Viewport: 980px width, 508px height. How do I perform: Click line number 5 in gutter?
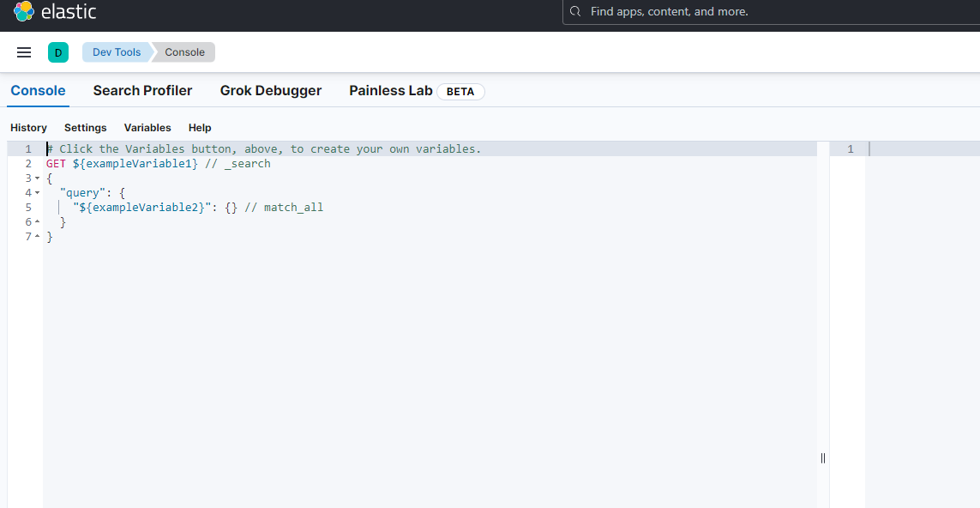(29, 207)
